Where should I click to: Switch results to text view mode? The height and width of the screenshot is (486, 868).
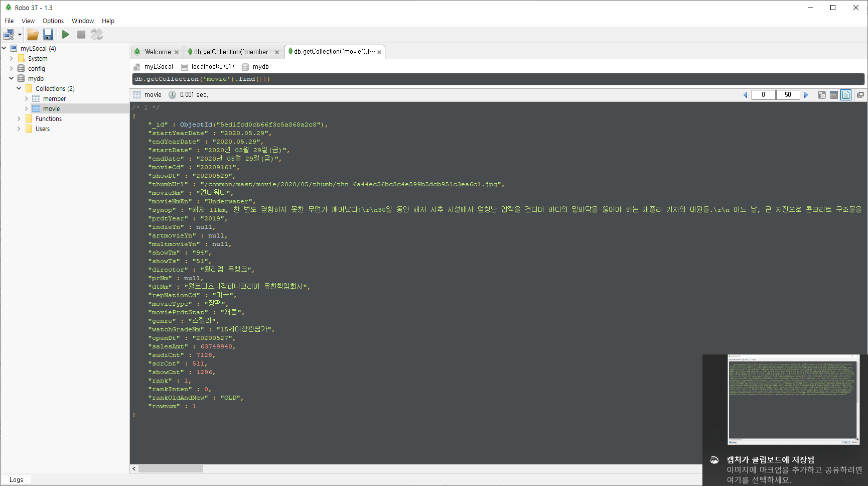[x=846, y=95]
